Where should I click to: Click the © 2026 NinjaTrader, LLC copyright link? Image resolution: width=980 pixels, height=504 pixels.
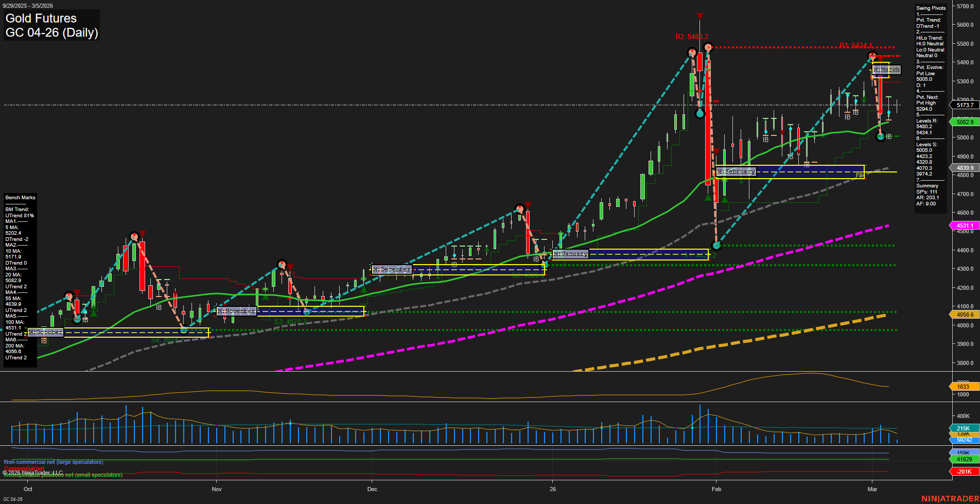click(32, 472)
